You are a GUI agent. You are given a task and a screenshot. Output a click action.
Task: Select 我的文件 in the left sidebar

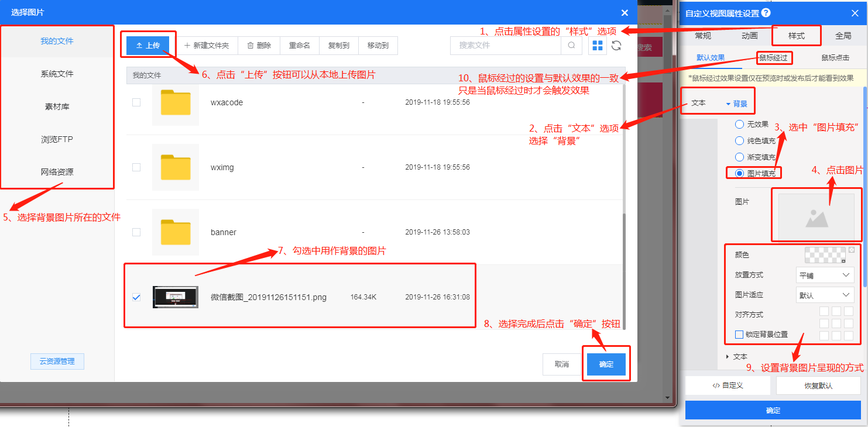tap(57, 41)
